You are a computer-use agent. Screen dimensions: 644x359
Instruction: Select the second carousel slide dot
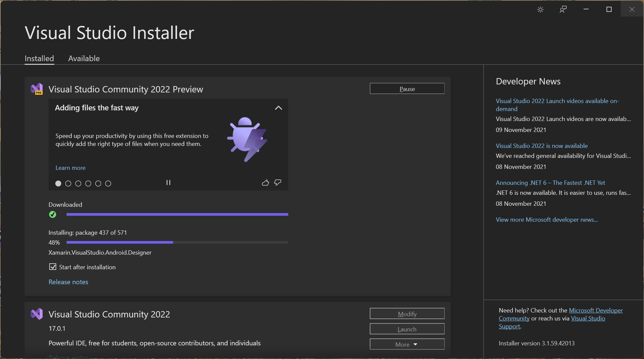click(x=68, y=183)
